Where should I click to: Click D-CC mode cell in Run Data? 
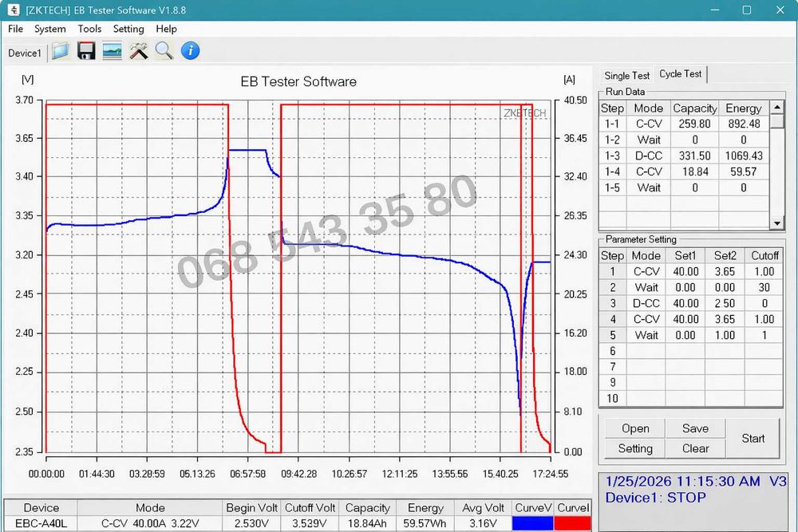(648, 156)
